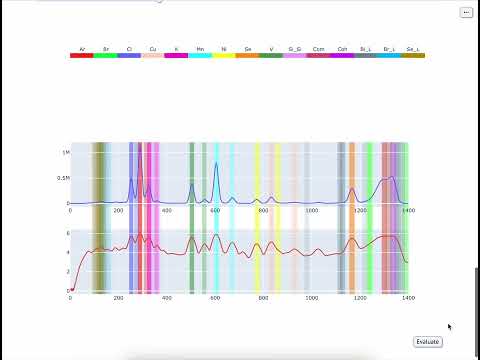Viewport: 480px width, 360px height.
Task: Click the Com crimson legend swatch
Action: click(x=318, y=56)
